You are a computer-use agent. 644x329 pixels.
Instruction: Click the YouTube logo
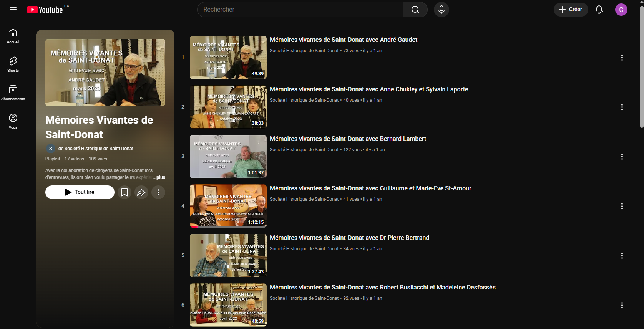click(x=45, y=10)
